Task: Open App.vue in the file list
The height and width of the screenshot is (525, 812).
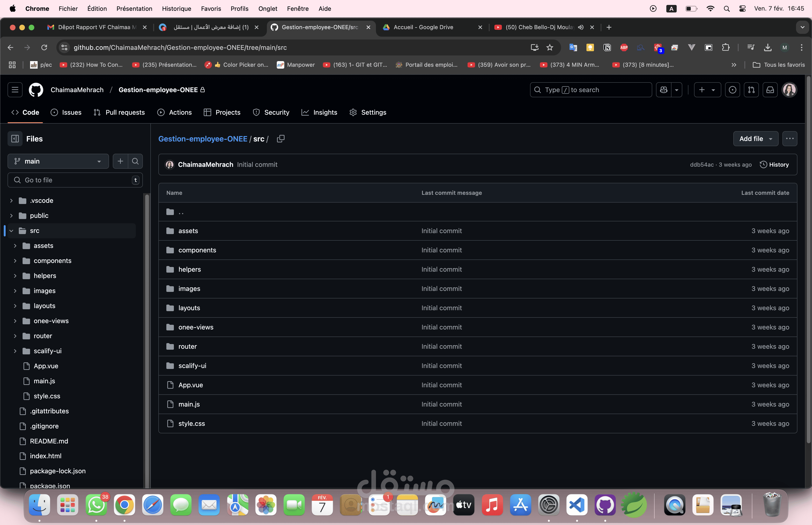Action: 191,385
